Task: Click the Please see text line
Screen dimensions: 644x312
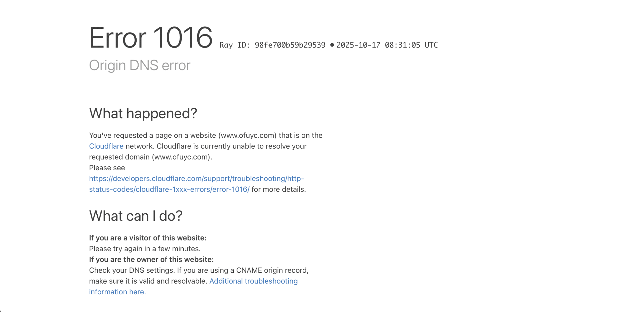Action: coord(107,168)
